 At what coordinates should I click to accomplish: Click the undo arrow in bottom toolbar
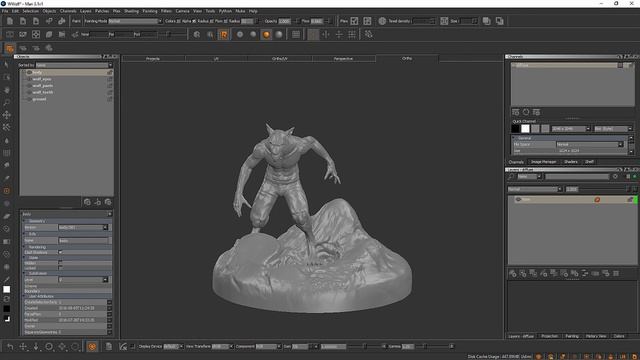[x=10, y=347]
